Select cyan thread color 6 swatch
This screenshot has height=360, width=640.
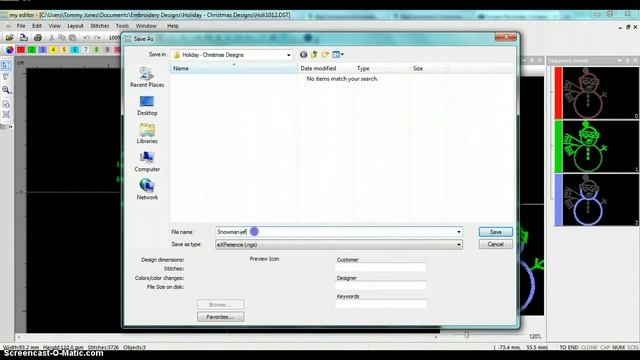(75, 50)
